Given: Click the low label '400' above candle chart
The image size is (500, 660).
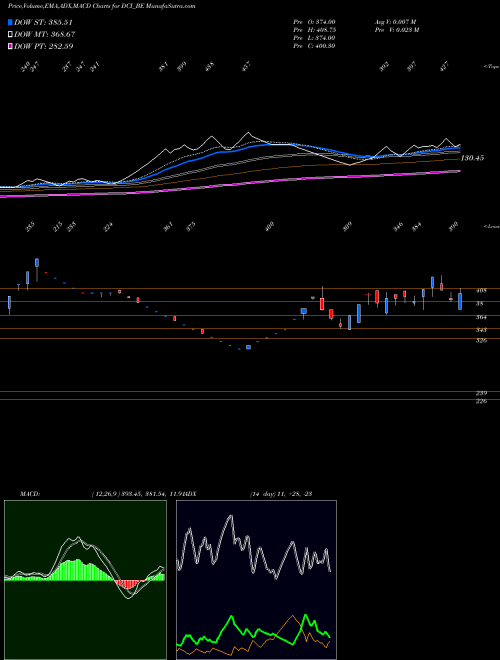Looking at the screenshot, I should click(269, 226).
